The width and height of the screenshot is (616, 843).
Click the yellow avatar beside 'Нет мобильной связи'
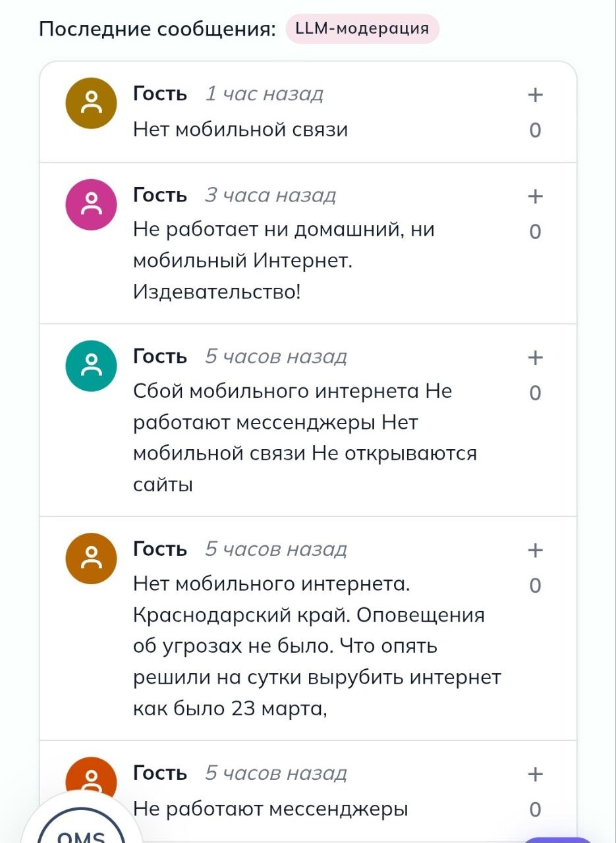point(92,103)
